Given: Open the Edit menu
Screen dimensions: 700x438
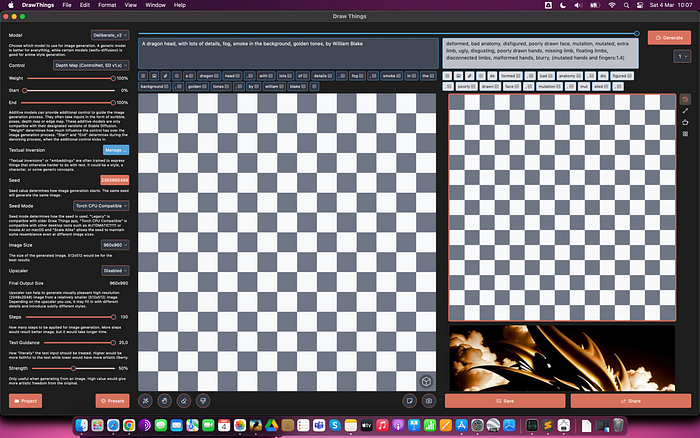Looking at the screenshot, I should 84,5.
